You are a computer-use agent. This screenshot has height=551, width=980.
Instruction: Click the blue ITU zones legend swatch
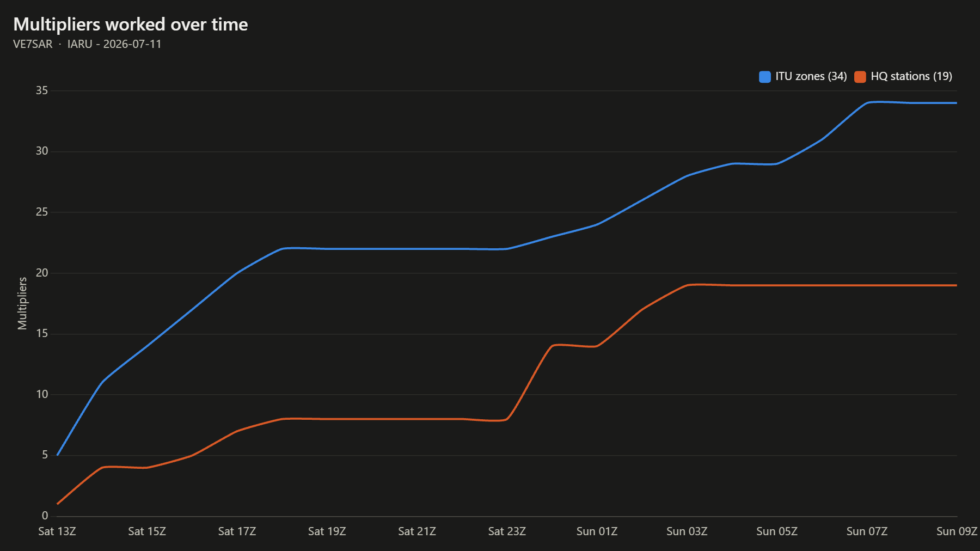(x=765, y=77)
